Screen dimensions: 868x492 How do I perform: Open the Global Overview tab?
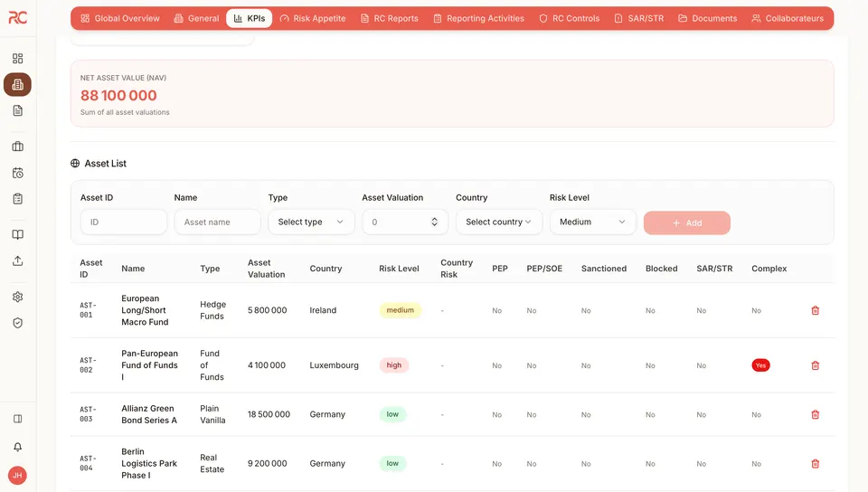pyautogui.click(x=120, y=18)
